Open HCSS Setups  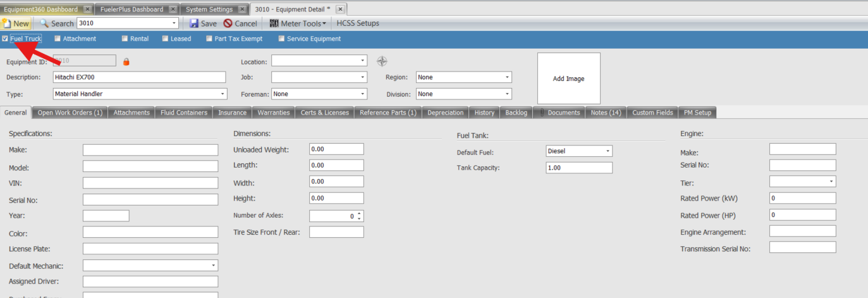(358, 23)
